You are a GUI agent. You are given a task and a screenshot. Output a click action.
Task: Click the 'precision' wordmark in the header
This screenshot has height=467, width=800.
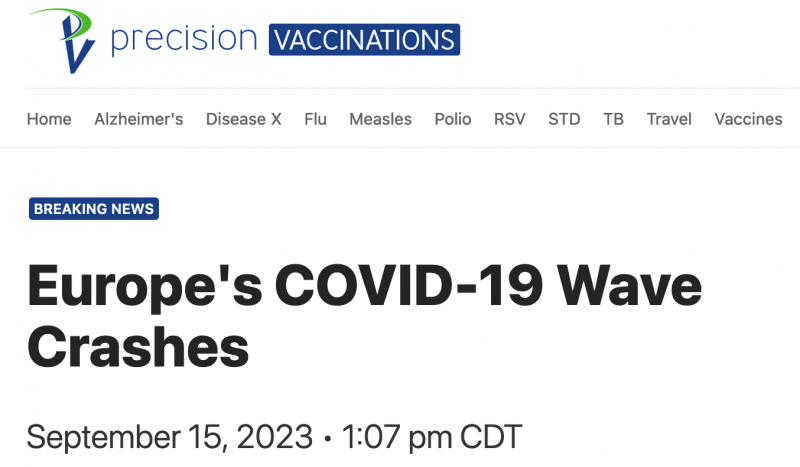click(183, 39)
